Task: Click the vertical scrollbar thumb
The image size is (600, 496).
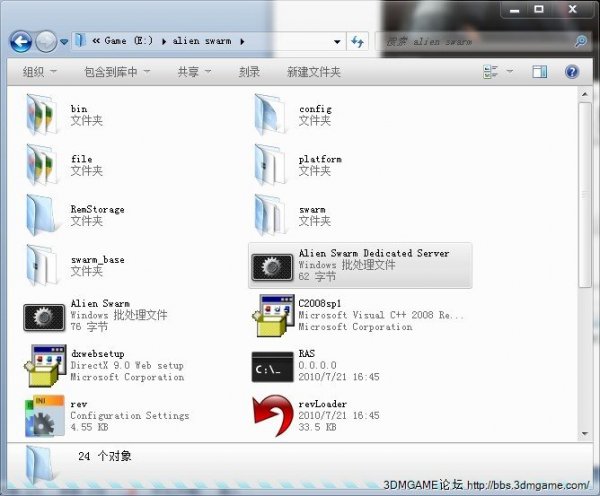Action: [x=585, y=195]
